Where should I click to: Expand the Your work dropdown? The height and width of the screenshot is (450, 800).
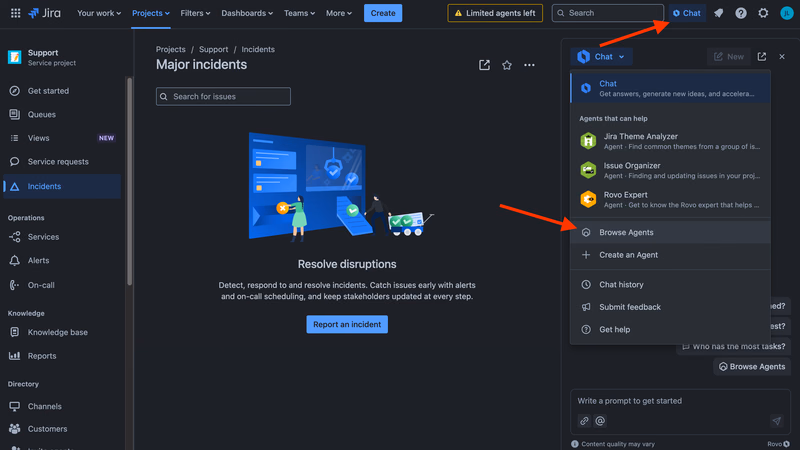[99, 13]
